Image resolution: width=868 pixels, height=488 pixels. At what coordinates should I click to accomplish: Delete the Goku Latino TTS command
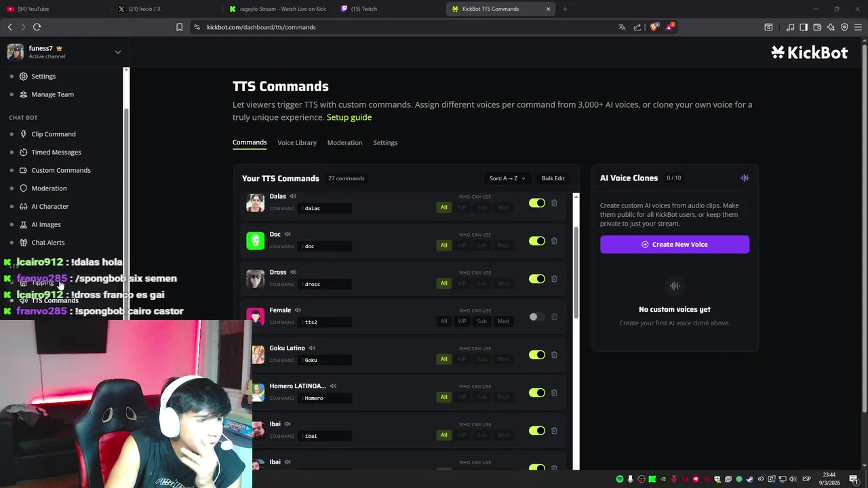pos(554,354)
